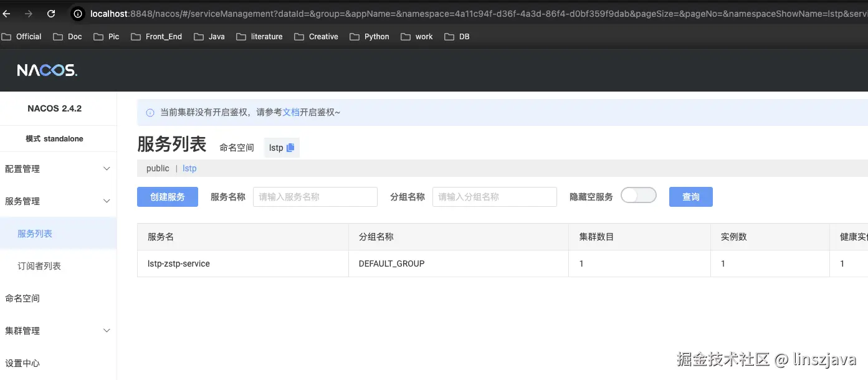This screenshot has width=868, height=380.
Task: Click the 分组名称 column header
Action: pos(459,237)
